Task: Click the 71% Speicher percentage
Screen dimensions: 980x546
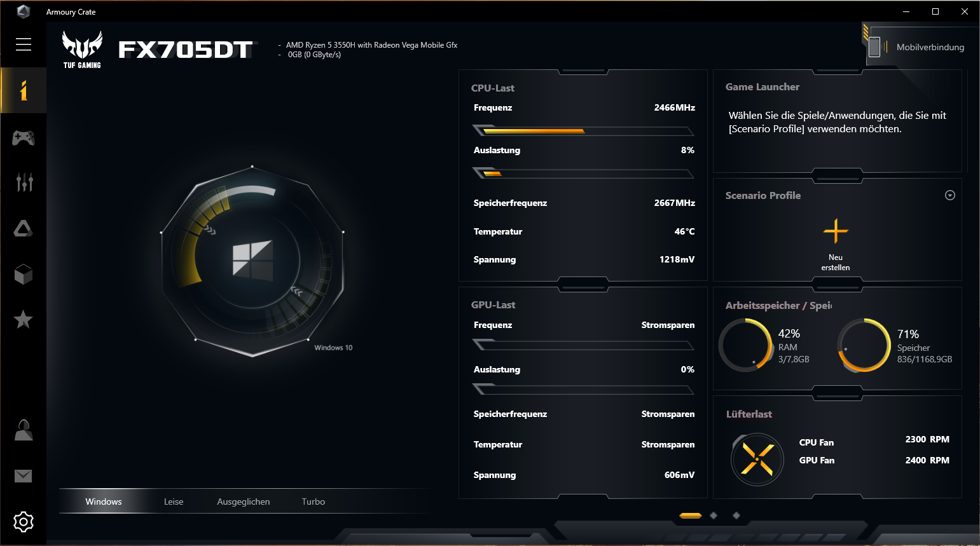Action: click(908, 334)
